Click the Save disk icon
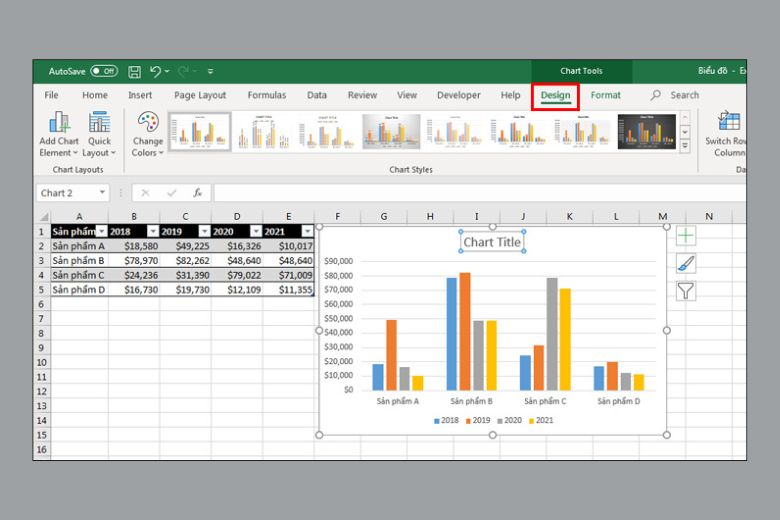 point(134,72)
